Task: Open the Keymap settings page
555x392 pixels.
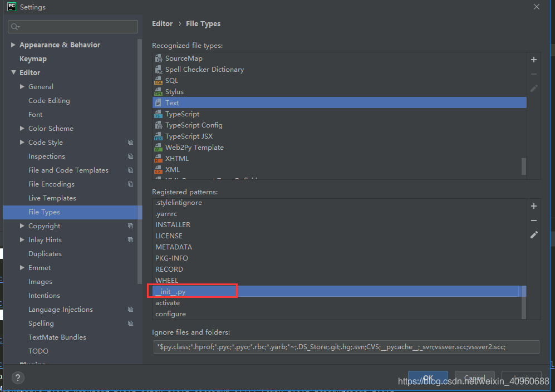Action: point(33,59)
